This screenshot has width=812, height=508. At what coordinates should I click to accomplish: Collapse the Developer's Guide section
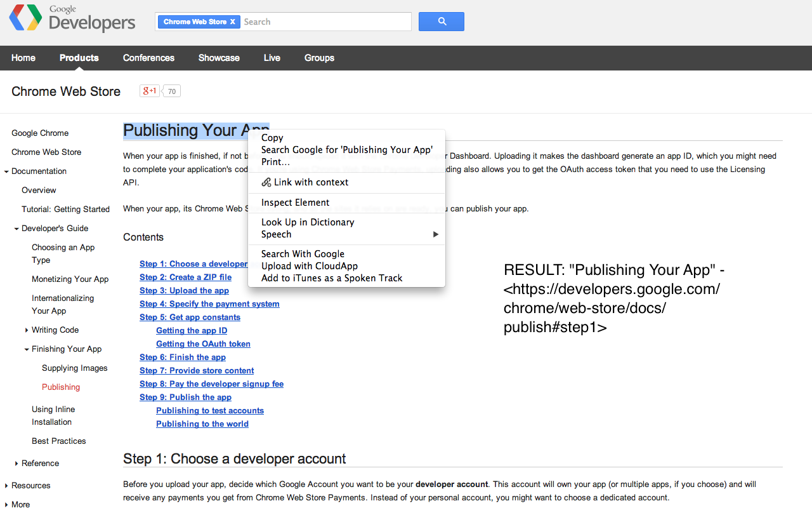(x=16, y=229)
